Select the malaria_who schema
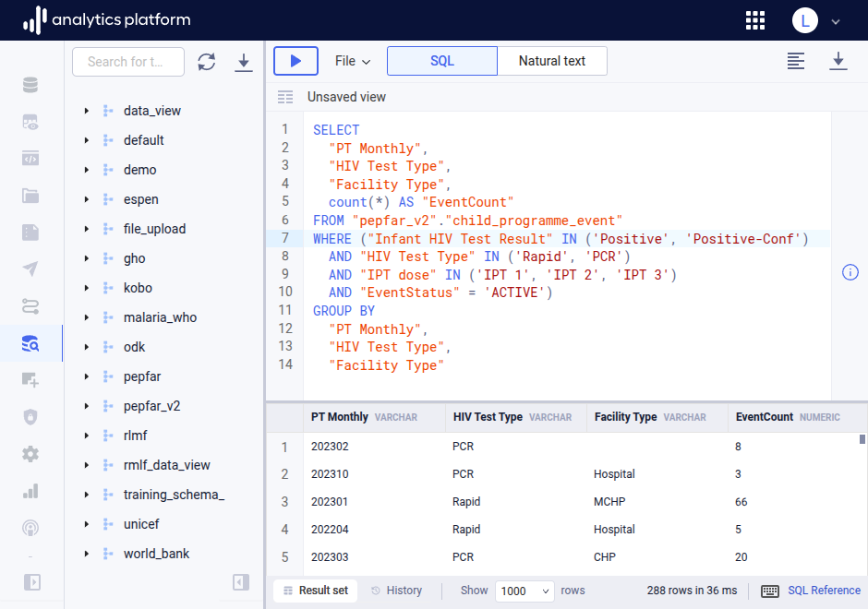 160,317
